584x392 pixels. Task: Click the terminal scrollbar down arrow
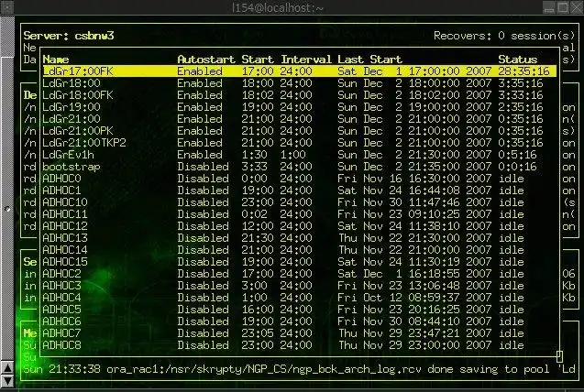point(7,381)
